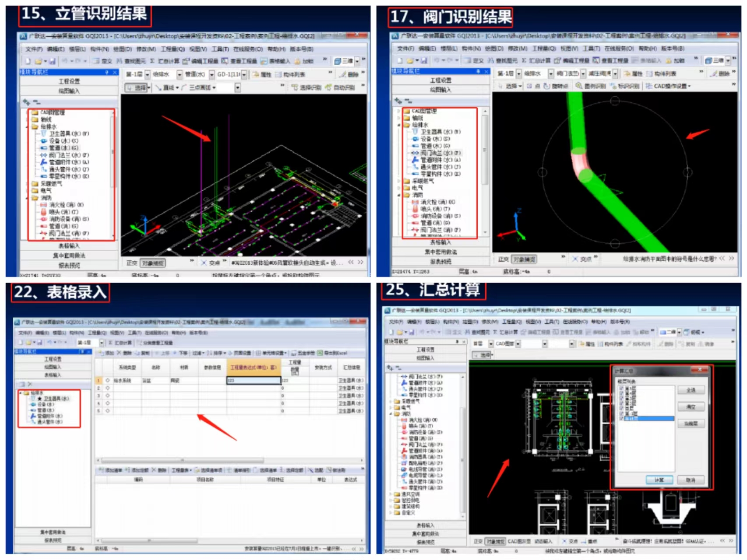Activate 自动识别 in the 立管识别结果 window
The height and width of the screenshot is (560, 747).
[340, 87]
